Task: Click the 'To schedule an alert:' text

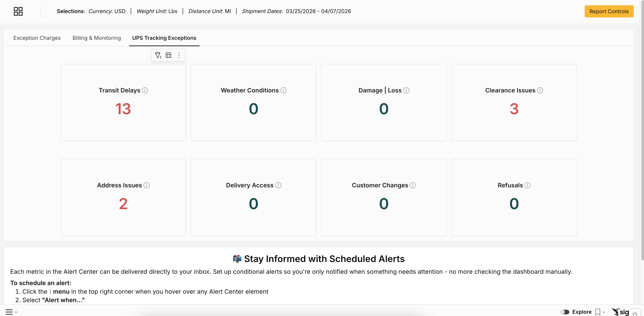Action: [41, 283]
